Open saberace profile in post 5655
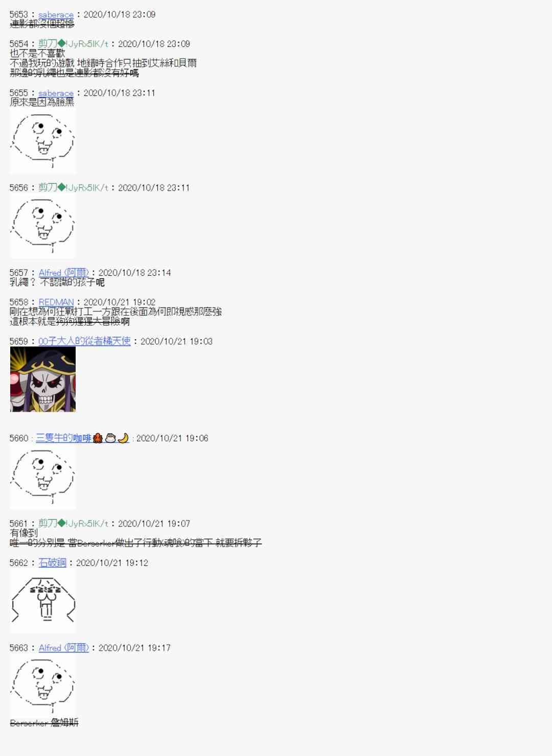 tap(56, 93)
